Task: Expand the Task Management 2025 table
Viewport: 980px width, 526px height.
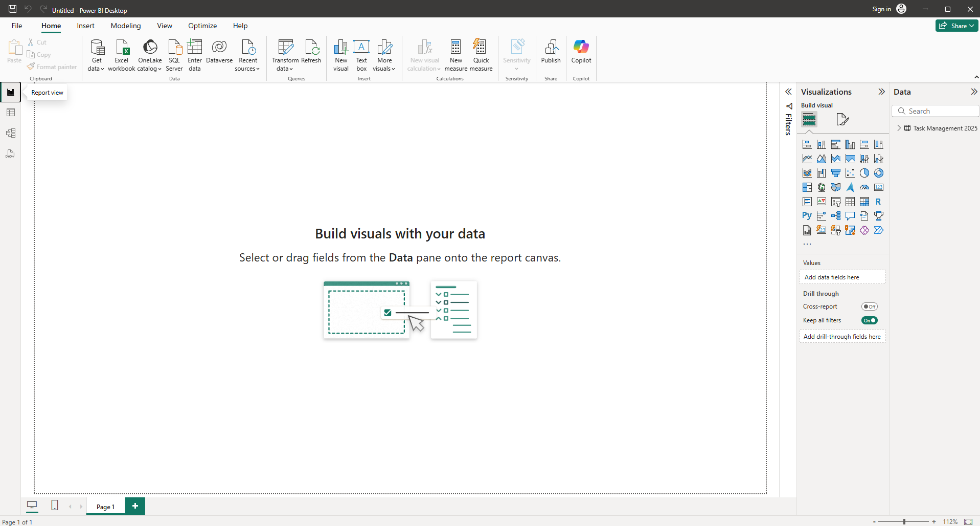Action: click(x=899, y=128)
